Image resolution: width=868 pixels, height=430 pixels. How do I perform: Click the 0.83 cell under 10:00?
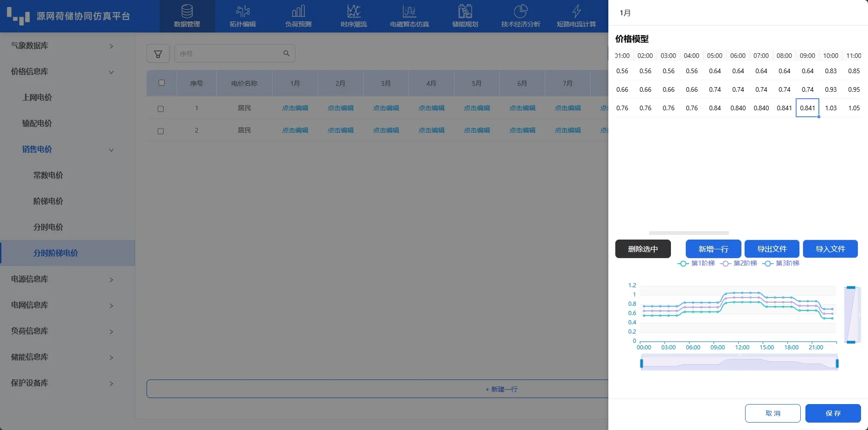coord(830,71)
